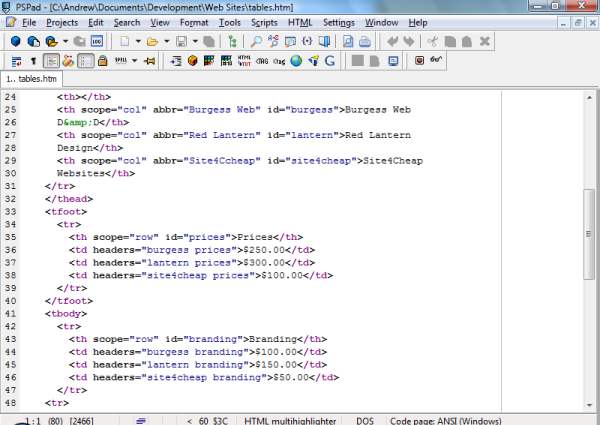Expand the Spell check dropdown arrow
This screenshot has height=425, width=600.
134,61
